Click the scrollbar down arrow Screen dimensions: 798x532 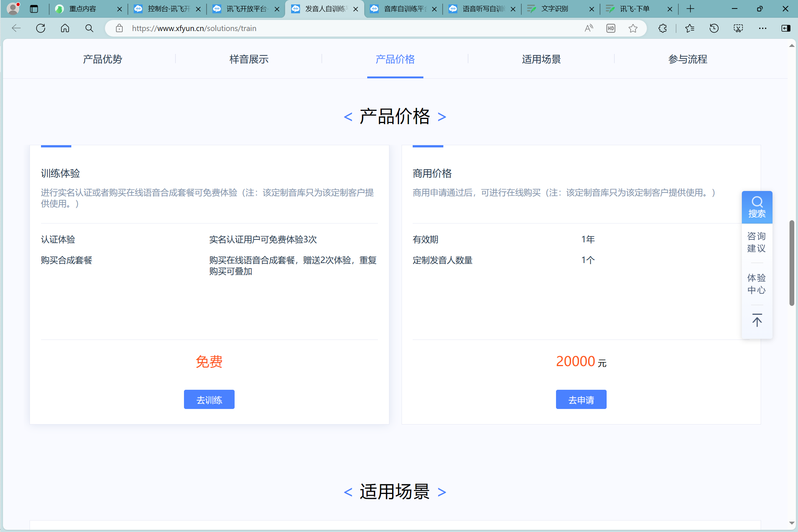pos(792,523)
